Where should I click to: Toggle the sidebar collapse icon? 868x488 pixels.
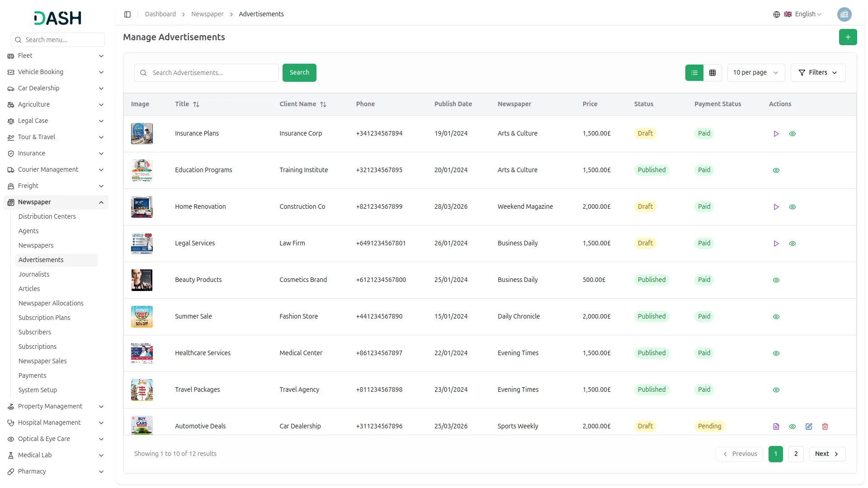coord(127,14)
